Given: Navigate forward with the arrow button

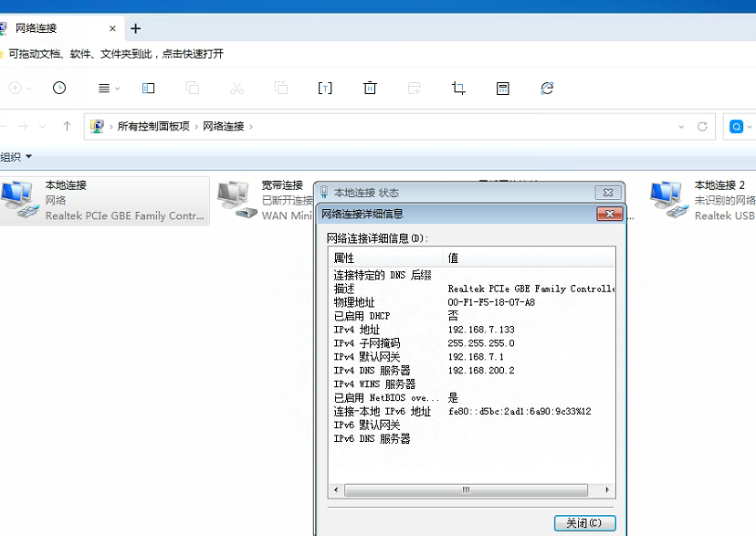Looking at the screenshot, I should [23, 126].
